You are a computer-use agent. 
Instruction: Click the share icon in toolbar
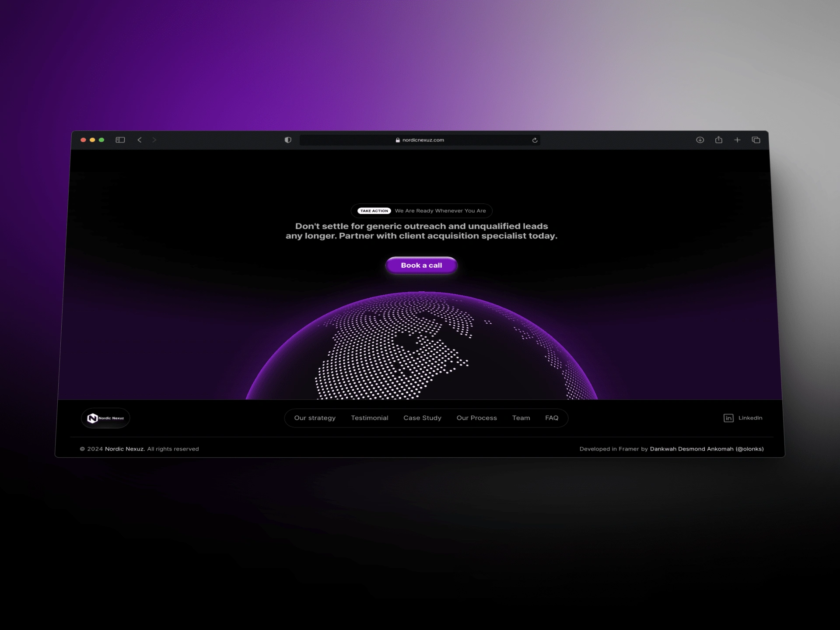click(718, 140)
